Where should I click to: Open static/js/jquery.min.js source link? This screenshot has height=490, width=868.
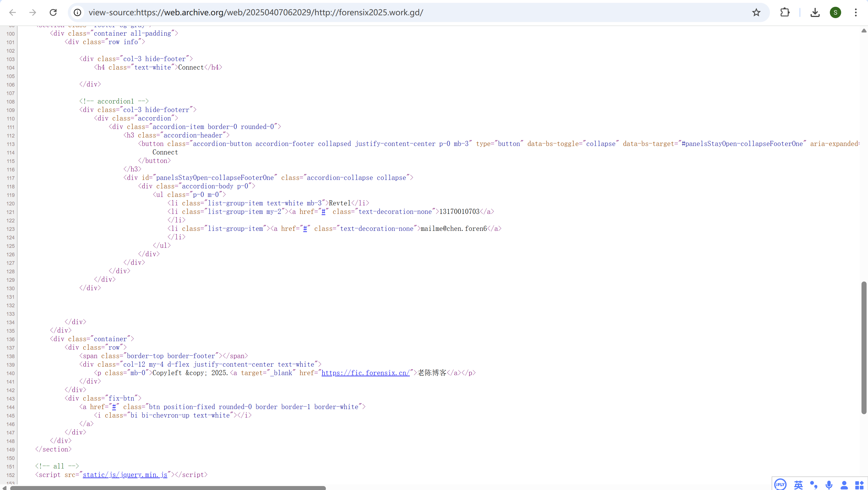click(125, 474)
